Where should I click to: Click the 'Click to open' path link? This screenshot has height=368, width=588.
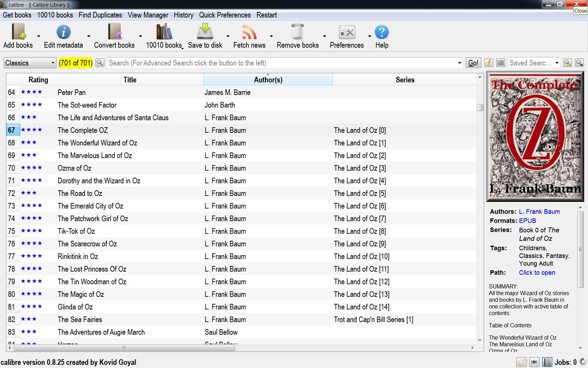pos(537,273)
